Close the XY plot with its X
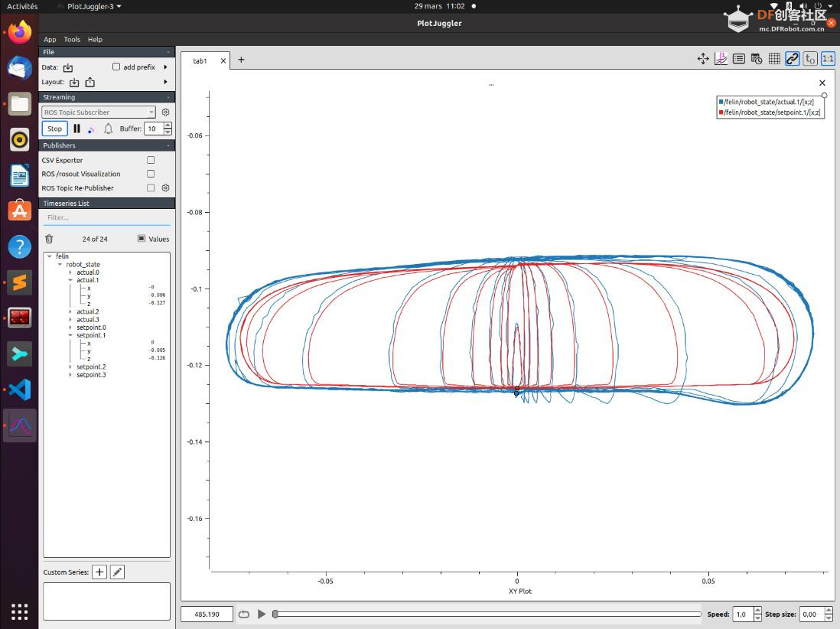The image size is (840, 629). click(x=822, y=83)
